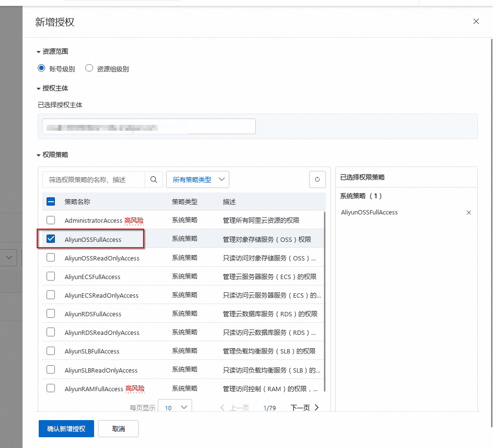Click AliyunSLBReadOnlyAccess policy name
The image size is (493, 448).
(101, 371)
